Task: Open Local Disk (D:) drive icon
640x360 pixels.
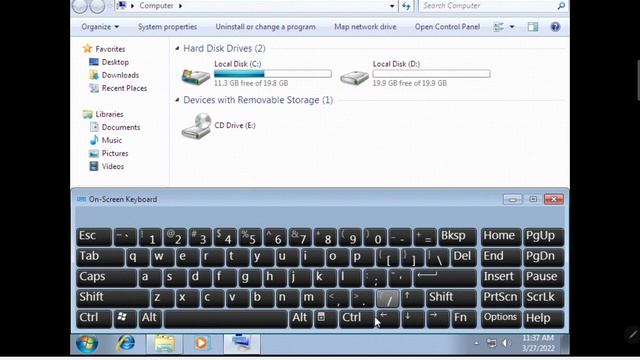Action: pyautogui.click(x=354, y=77)
